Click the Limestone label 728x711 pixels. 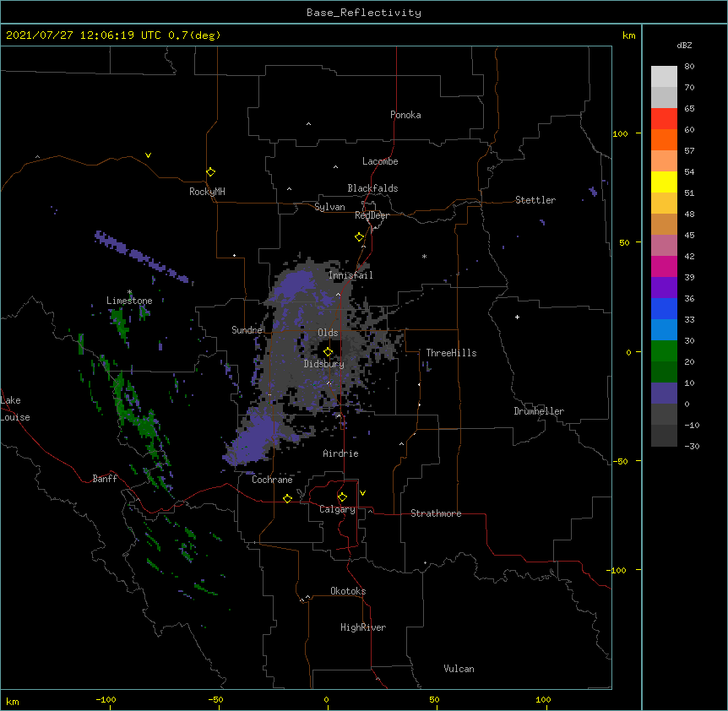tap(129, 301)
